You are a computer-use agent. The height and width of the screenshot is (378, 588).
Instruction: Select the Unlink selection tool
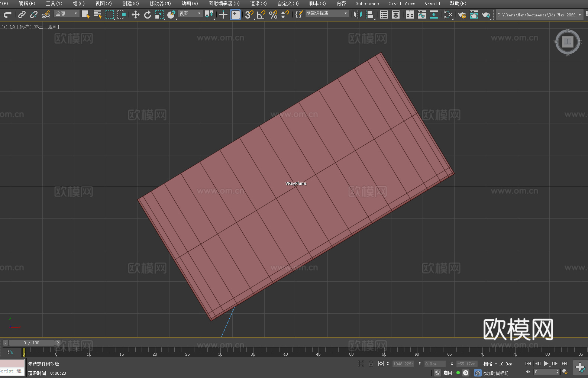34,14
